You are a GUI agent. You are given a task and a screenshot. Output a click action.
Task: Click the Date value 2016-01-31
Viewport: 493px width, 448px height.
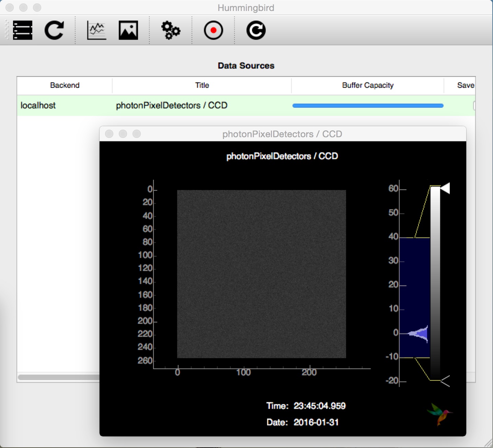(316, 422)
